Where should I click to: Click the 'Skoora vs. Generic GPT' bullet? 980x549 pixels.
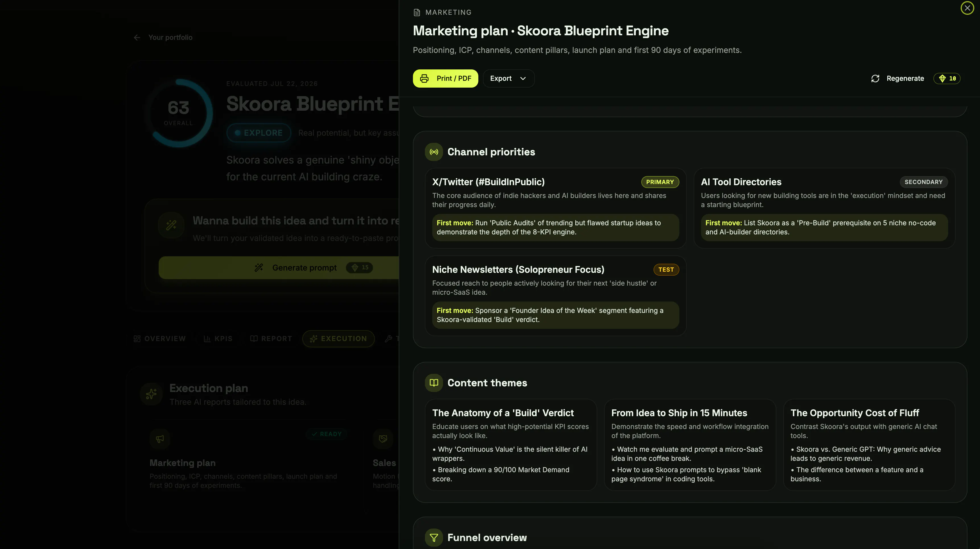point(865,454)
